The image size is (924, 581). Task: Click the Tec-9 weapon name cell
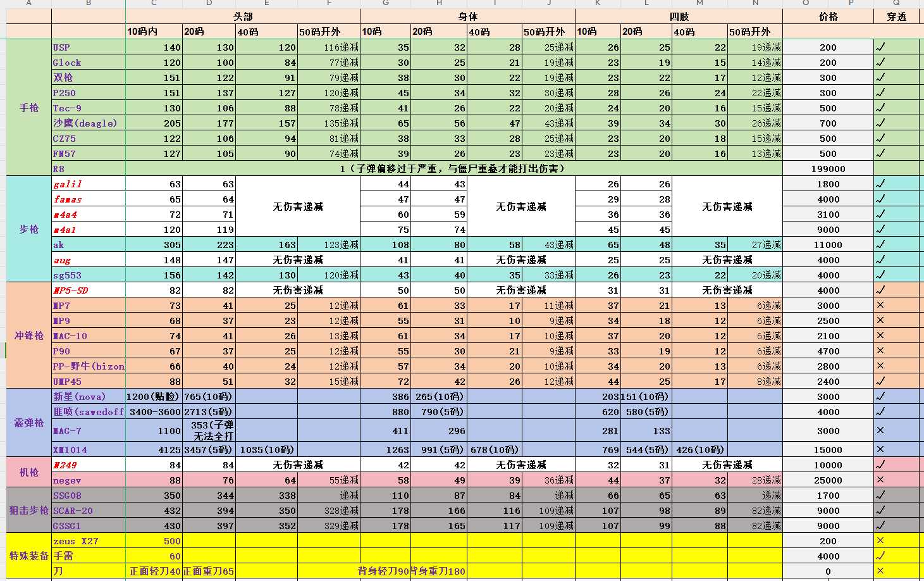coord(89,108)
